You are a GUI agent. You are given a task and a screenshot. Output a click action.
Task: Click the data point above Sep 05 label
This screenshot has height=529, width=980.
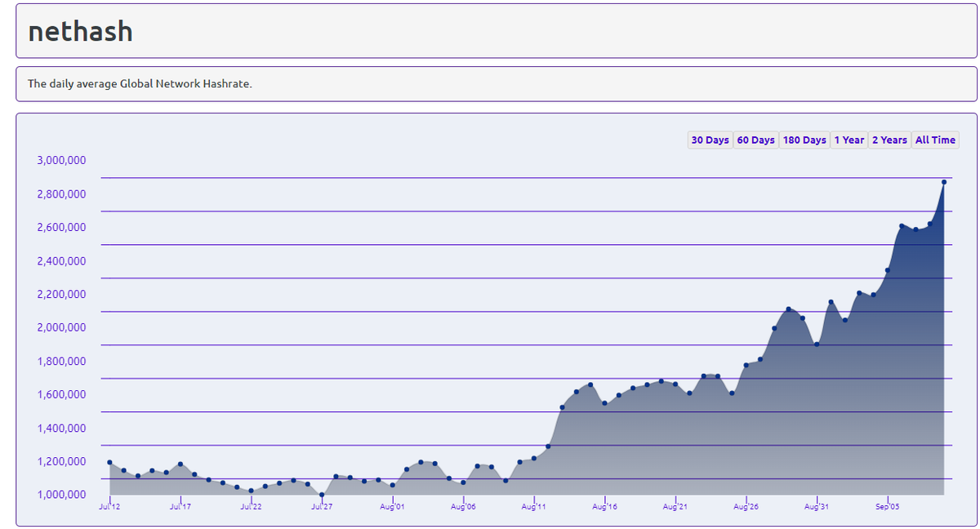(888, 270)
